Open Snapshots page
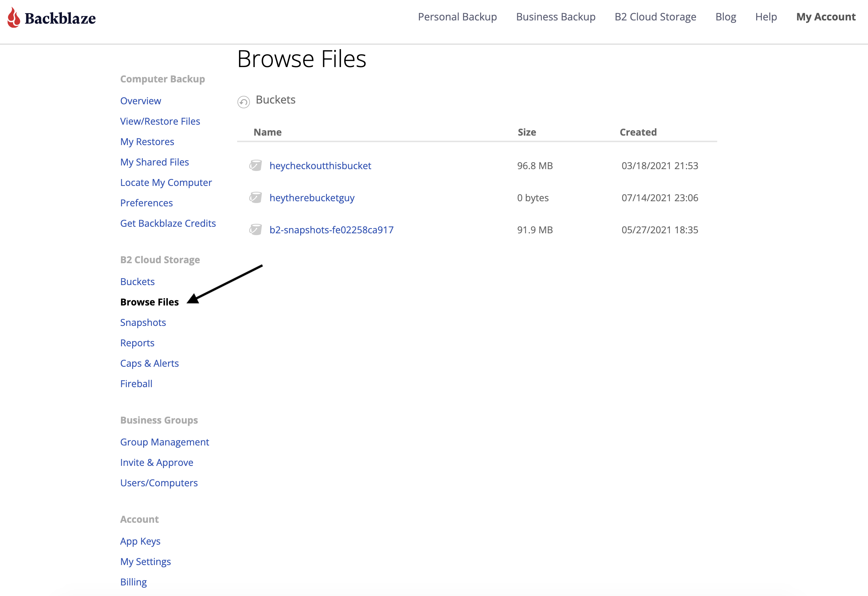This screenshot has width=868, height=596. point(143,322)
